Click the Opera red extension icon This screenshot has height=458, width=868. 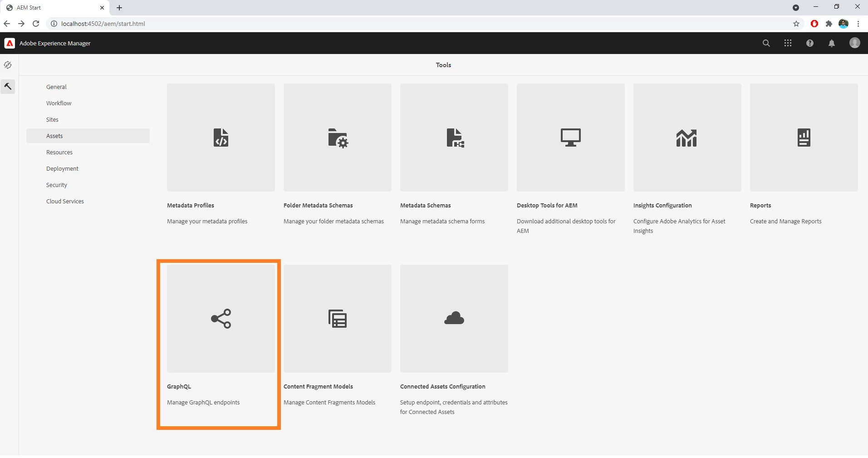[814, 24]
